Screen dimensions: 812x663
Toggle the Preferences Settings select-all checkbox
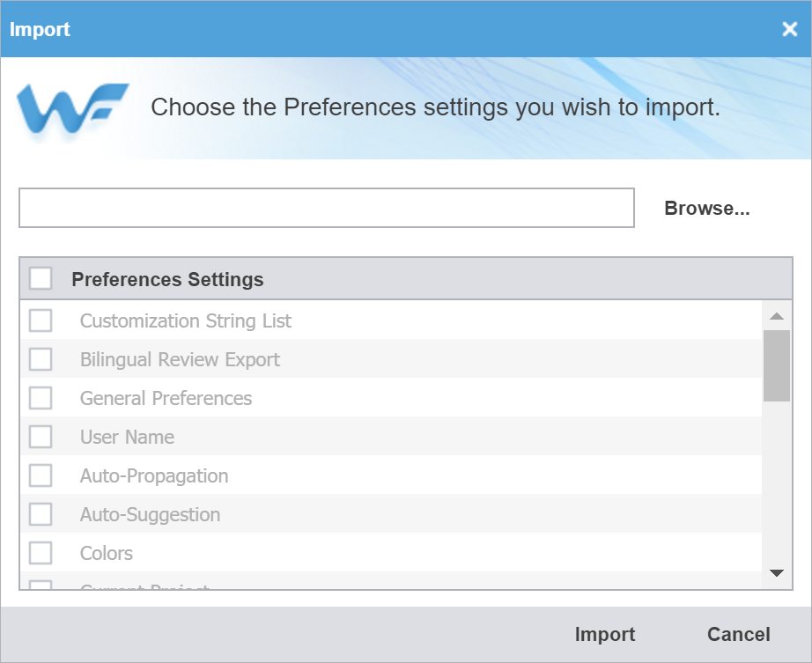[41, 278]
